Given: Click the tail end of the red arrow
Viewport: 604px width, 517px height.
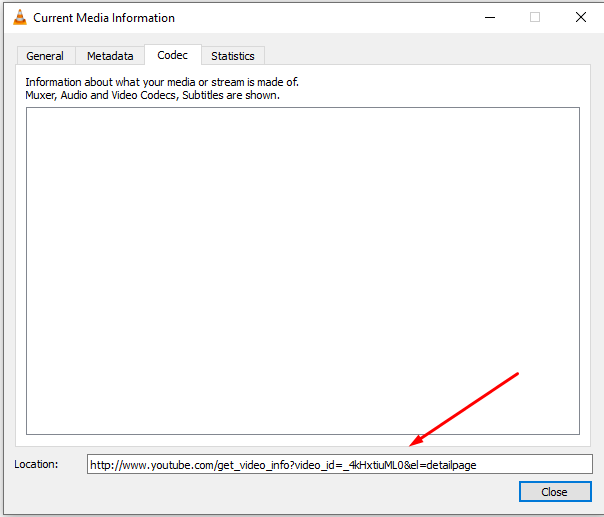Looking at the screenshot, I should coord(517,374).
